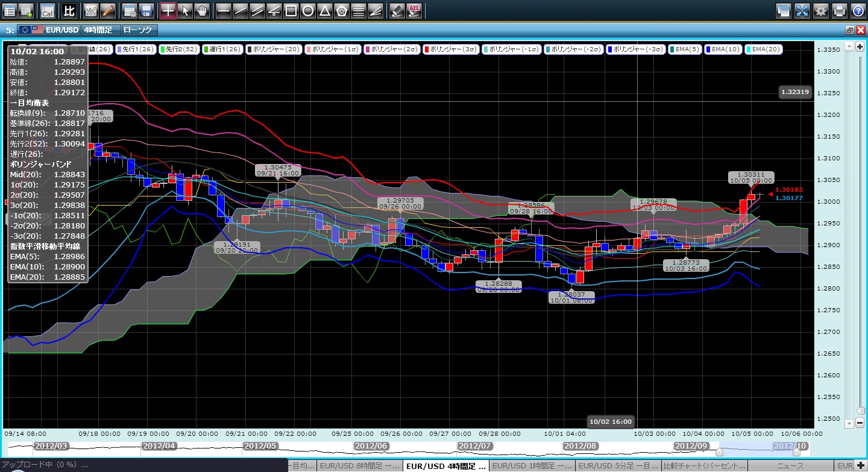Click the plus button to add tab
Image resolution: width=868 pixels, height=472 pixels.
point(860,466)
